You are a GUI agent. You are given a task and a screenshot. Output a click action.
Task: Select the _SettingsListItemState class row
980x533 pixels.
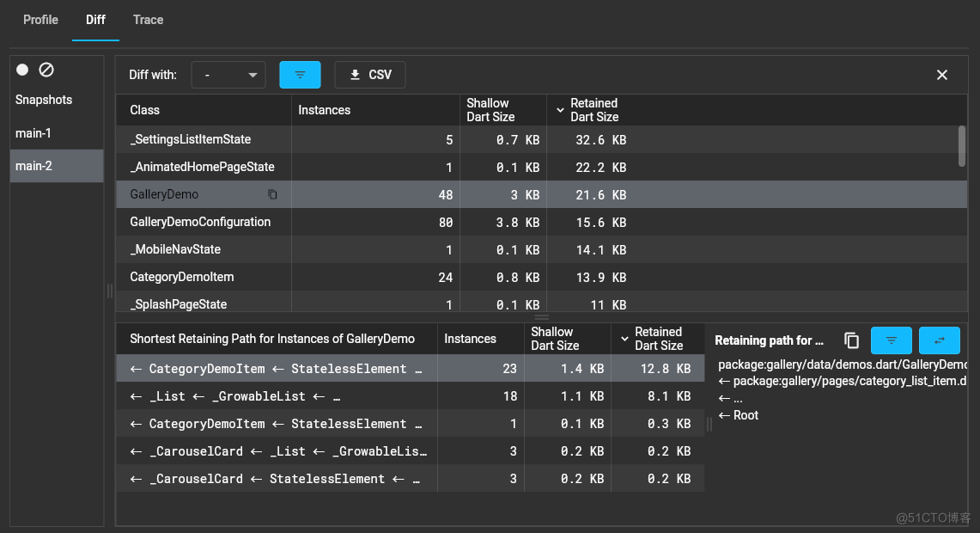click(x=191, y=139)
